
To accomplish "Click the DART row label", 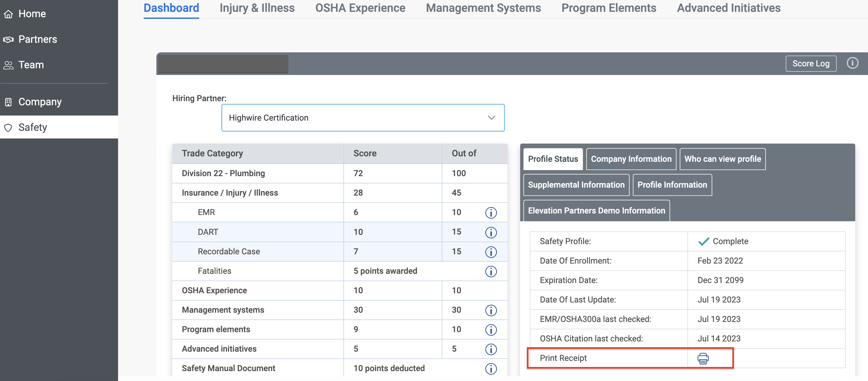I will 208,232.
